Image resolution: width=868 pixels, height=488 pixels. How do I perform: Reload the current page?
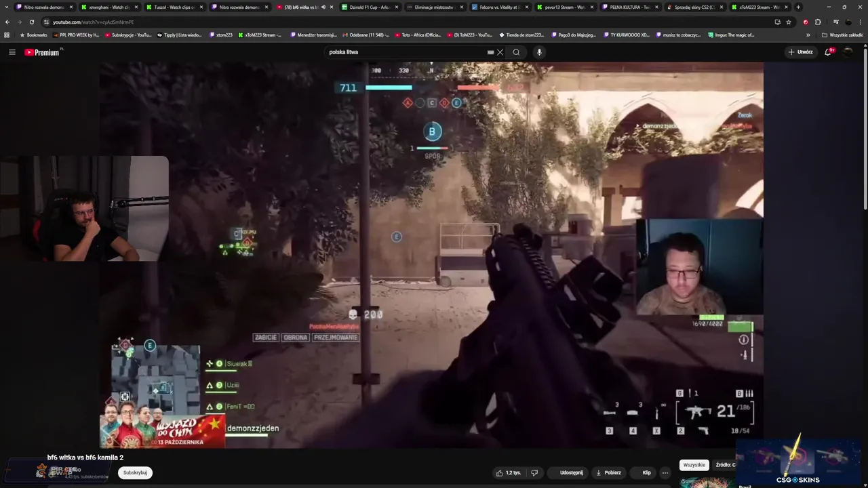[x=31, y=22]
